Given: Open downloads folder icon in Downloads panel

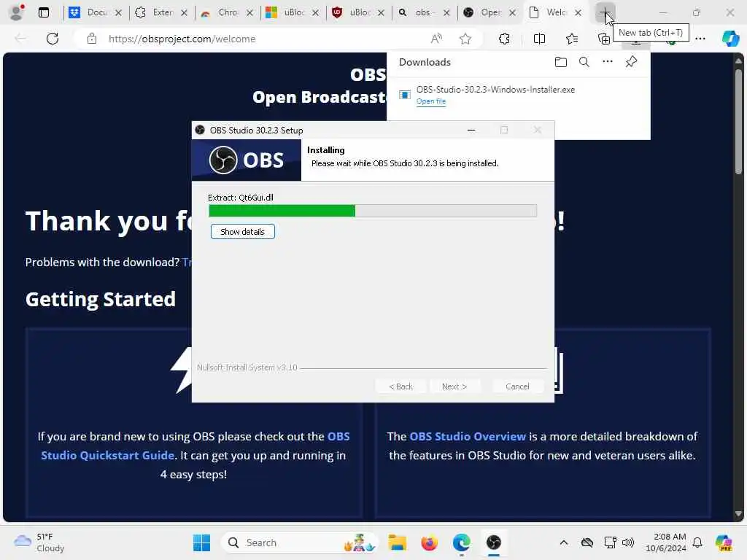Looking at the screenshot, I should 561,62.
